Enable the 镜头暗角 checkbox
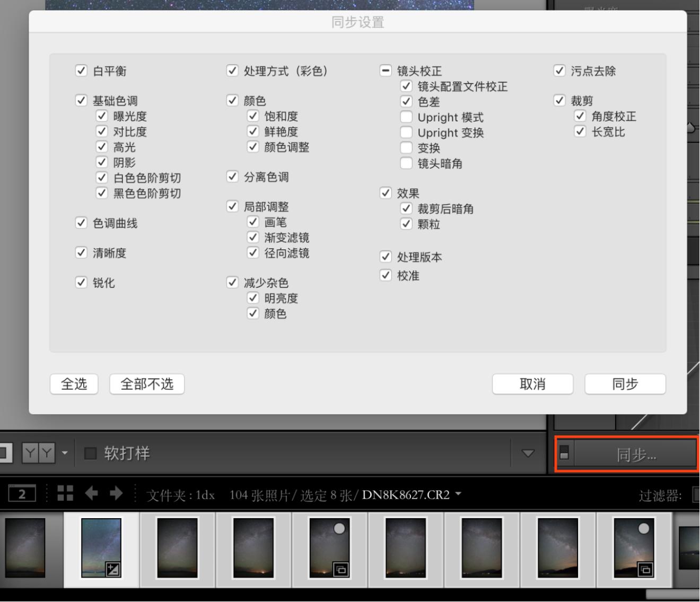Image resolution: width=700 pixels, height=602 pixels. (x=406, y=163)
